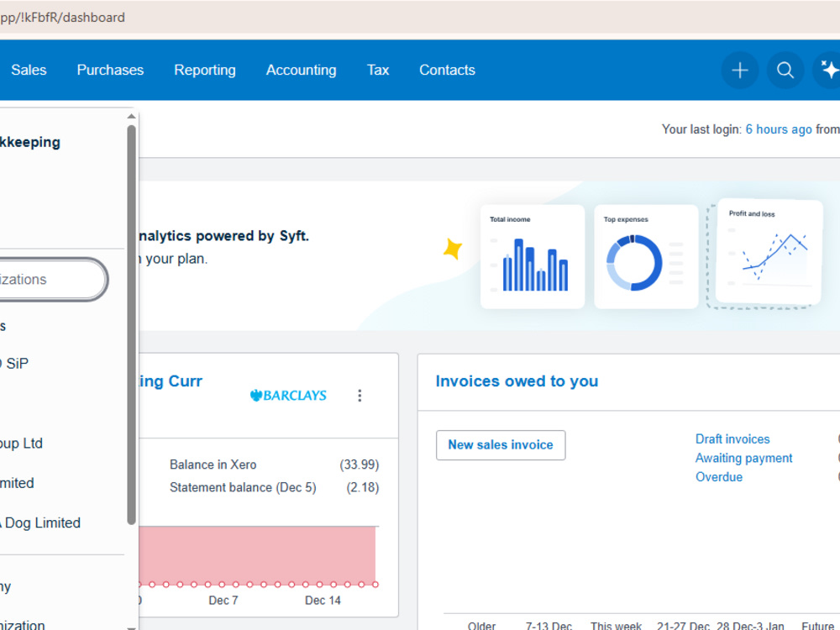
Task: Click the Dec 7 chart axis label
Action: pyautogui.click(x=223, y=601)
